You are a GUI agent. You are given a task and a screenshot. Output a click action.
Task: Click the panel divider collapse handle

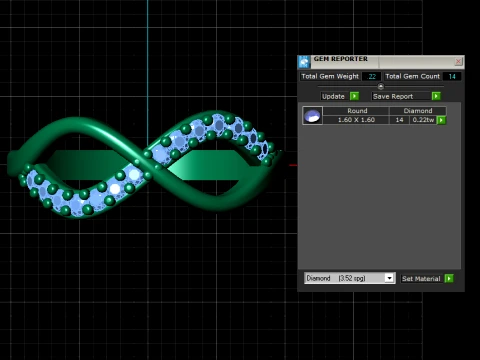(x=381, y=87)
